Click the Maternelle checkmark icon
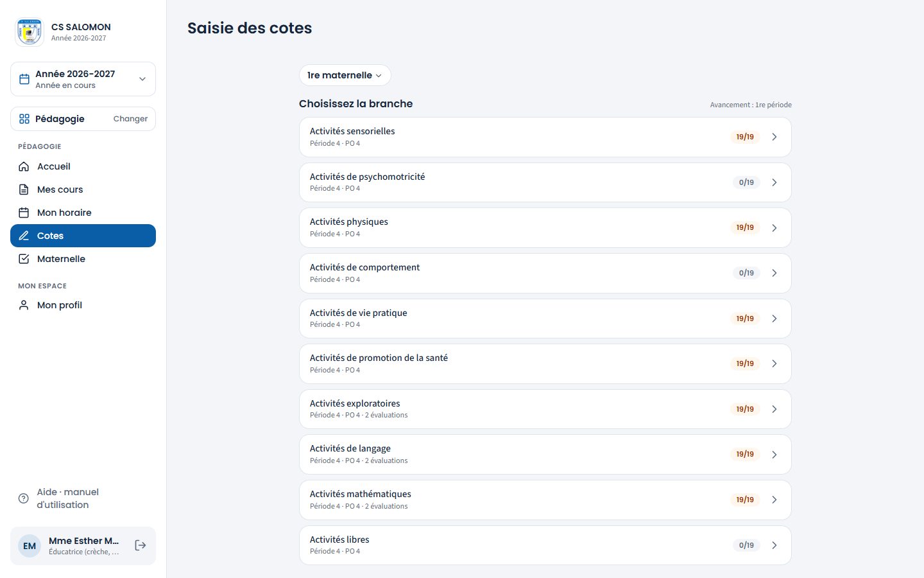This screenshot has height=578, width=924. [24, 259]
